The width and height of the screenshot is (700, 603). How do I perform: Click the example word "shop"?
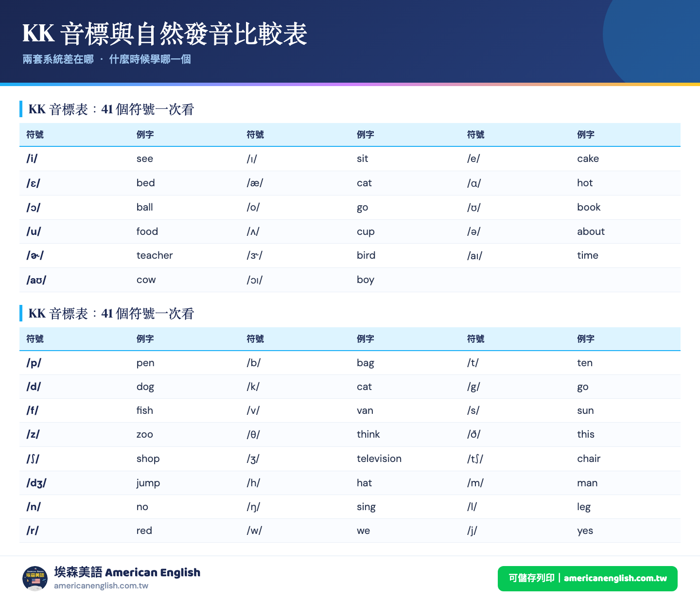pyautogui.click(x=148, y=459)
